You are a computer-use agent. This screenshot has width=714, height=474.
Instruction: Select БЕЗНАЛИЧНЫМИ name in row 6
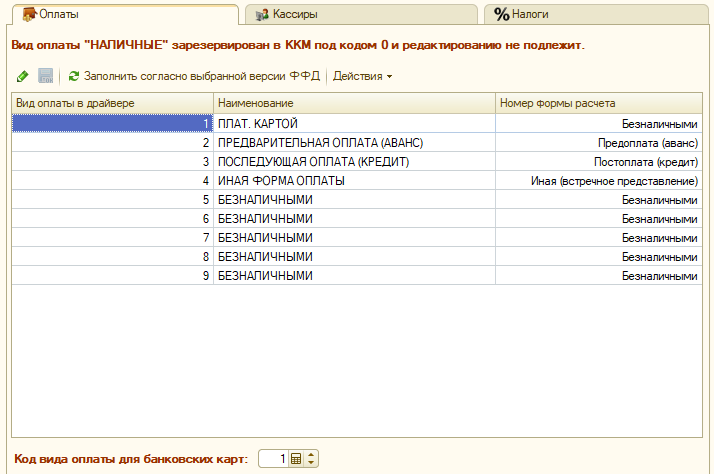354,219
